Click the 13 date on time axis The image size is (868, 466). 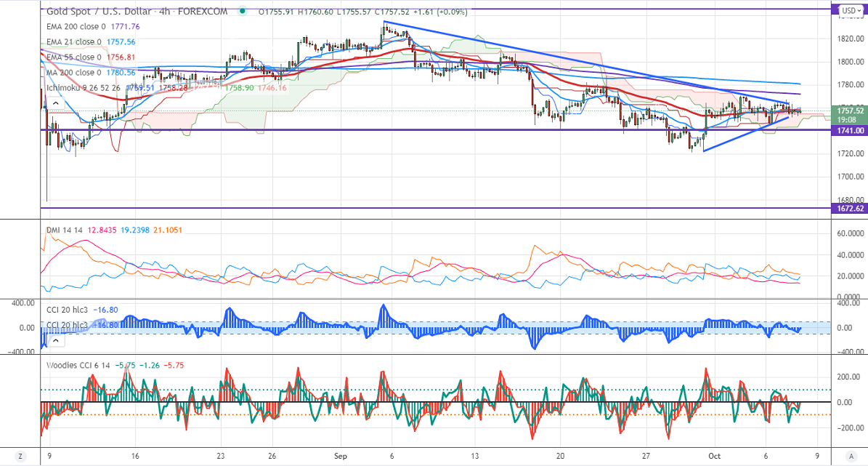point(474,457)
